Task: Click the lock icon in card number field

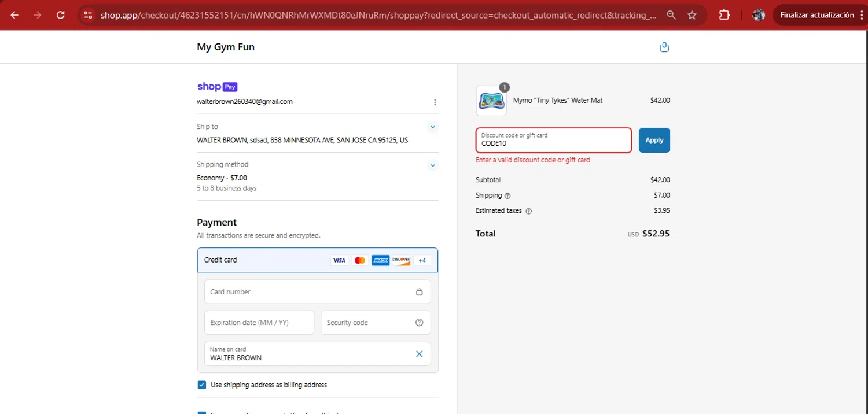Action: [420, 292]
